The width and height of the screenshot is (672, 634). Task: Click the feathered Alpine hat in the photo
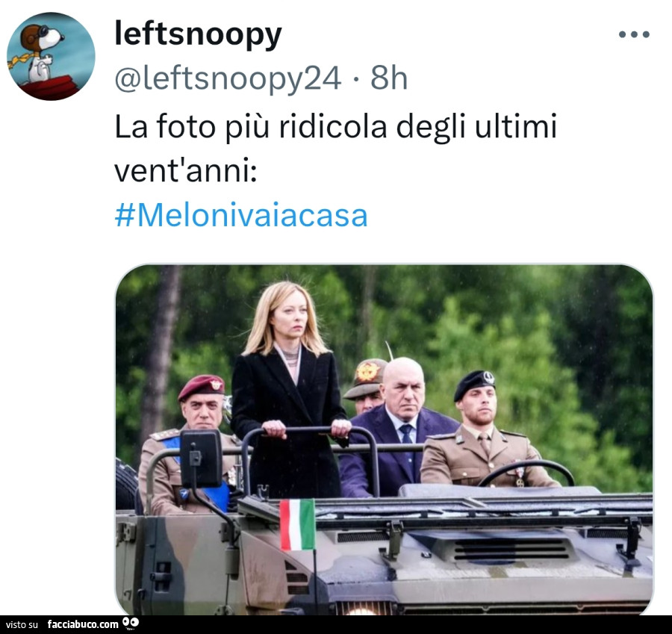coord(367,377)
